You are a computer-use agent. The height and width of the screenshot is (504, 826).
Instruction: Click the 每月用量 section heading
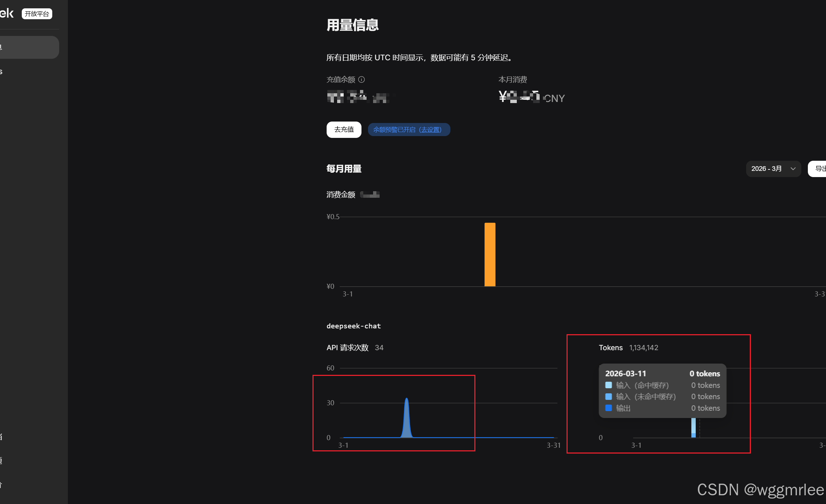pos(344,169)
